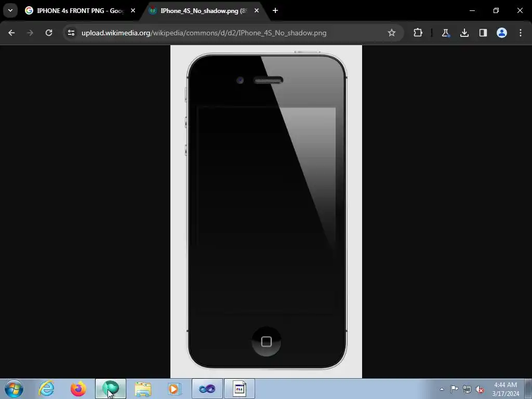Minimize the browser window

tap(472, 10)
